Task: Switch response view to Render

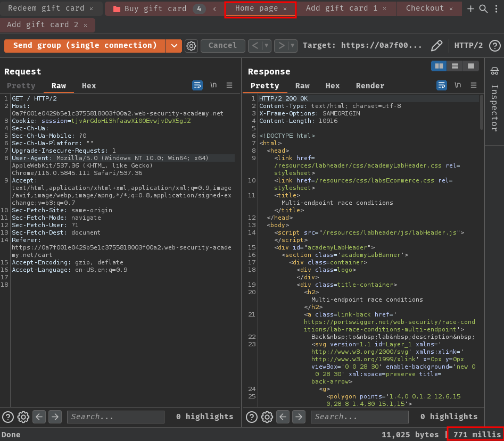Action: [370, 86]
